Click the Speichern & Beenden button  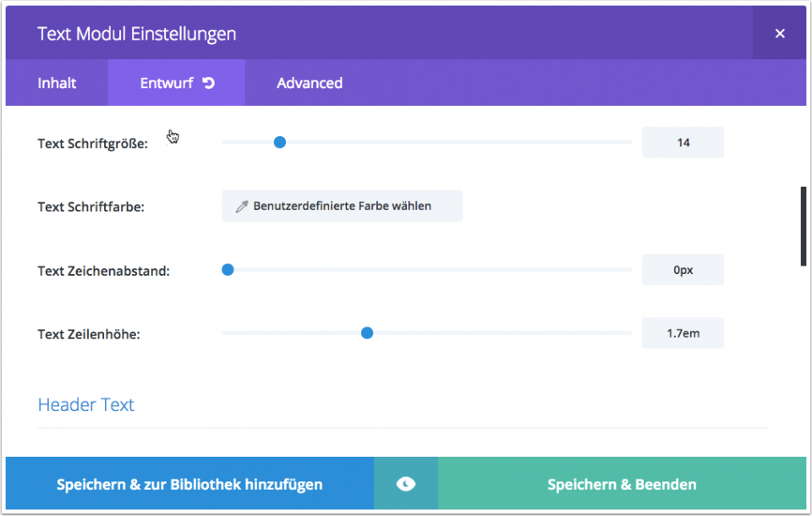click(x=622, y=484)
